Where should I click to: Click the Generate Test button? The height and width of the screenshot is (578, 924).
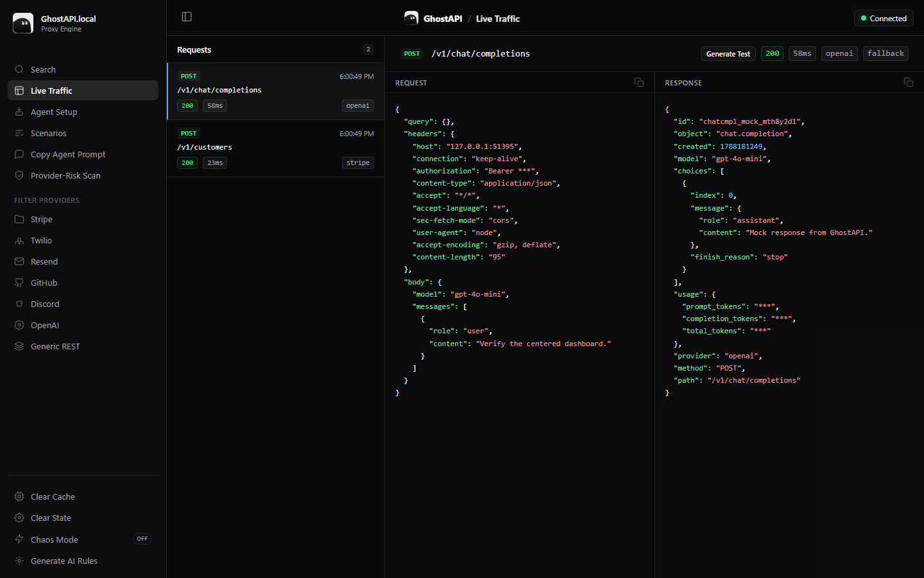(728, 54)
